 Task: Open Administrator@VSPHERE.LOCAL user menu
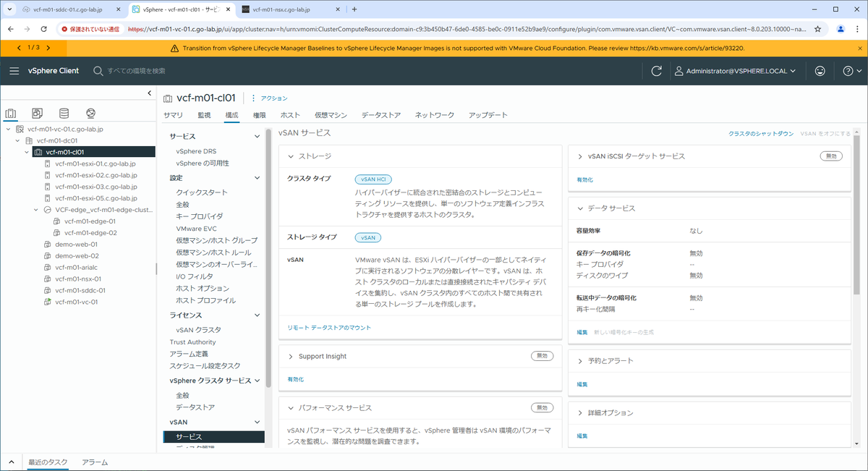pos(735,71)
